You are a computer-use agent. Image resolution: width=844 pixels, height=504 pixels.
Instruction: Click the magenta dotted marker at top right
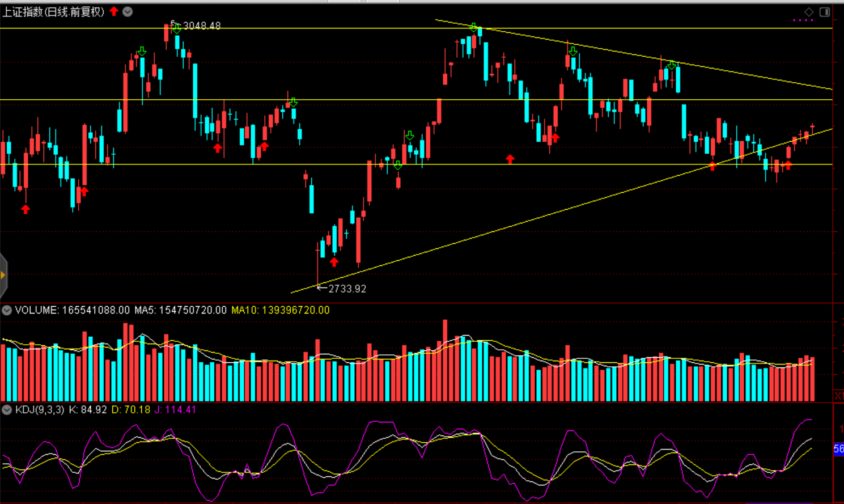(x=803, y=20)
